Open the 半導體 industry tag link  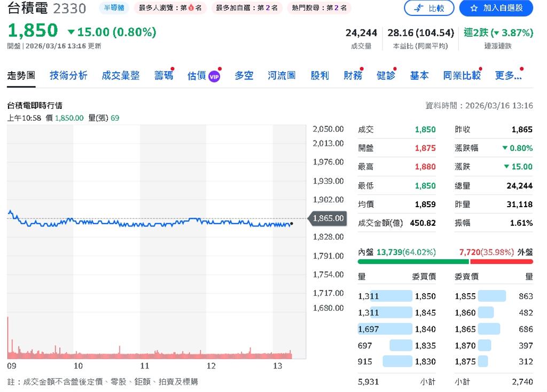114,8
